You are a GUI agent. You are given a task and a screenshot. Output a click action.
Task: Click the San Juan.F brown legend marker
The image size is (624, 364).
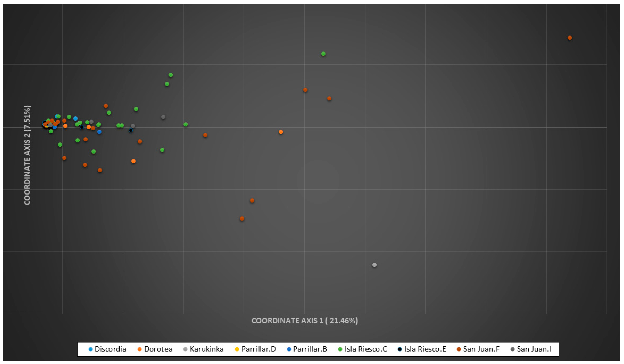[x=459, y=349]
